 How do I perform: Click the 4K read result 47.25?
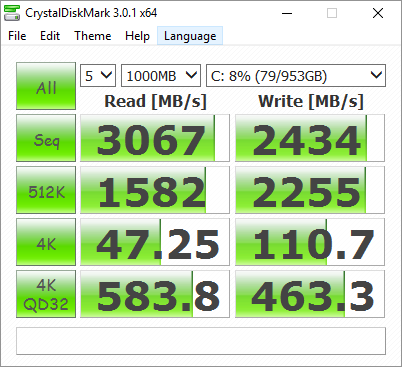(155, 242)
